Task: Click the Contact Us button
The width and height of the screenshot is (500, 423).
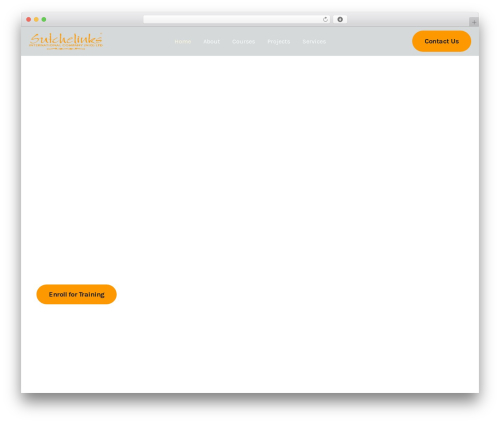Action: tap(441, 41)
